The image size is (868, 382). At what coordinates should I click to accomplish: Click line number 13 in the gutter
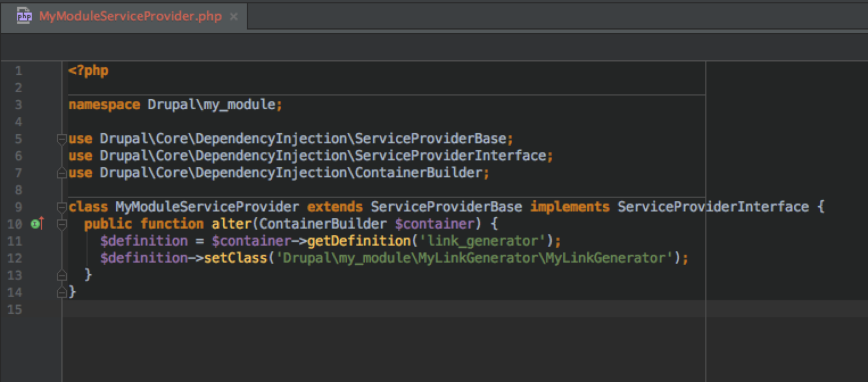coord(15,276)
